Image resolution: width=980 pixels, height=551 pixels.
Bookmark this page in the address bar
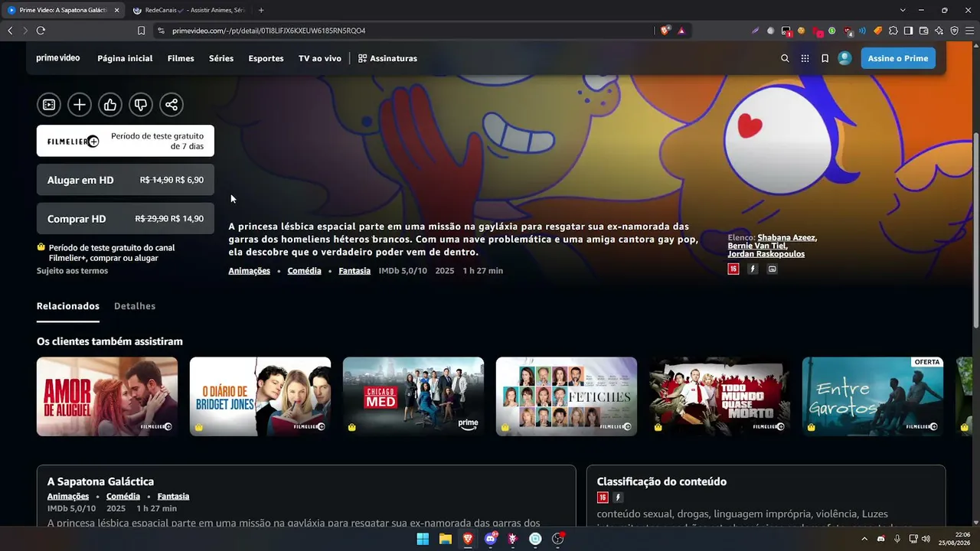[x=141, y=31]
